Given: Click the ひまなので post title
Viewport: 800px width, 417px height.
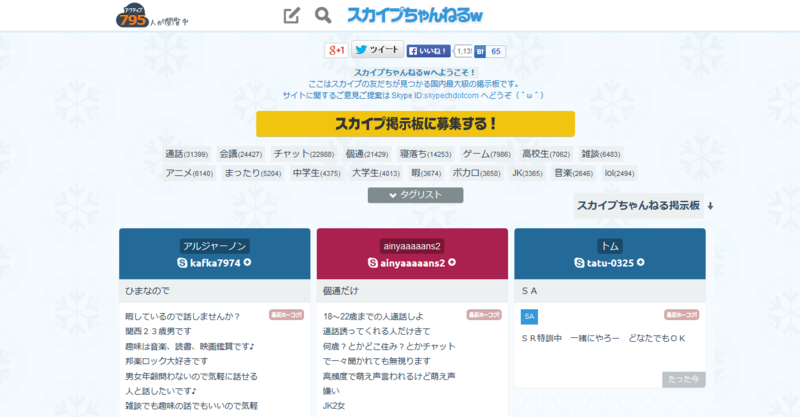Looking at the screenshot, I should point(147,291).
